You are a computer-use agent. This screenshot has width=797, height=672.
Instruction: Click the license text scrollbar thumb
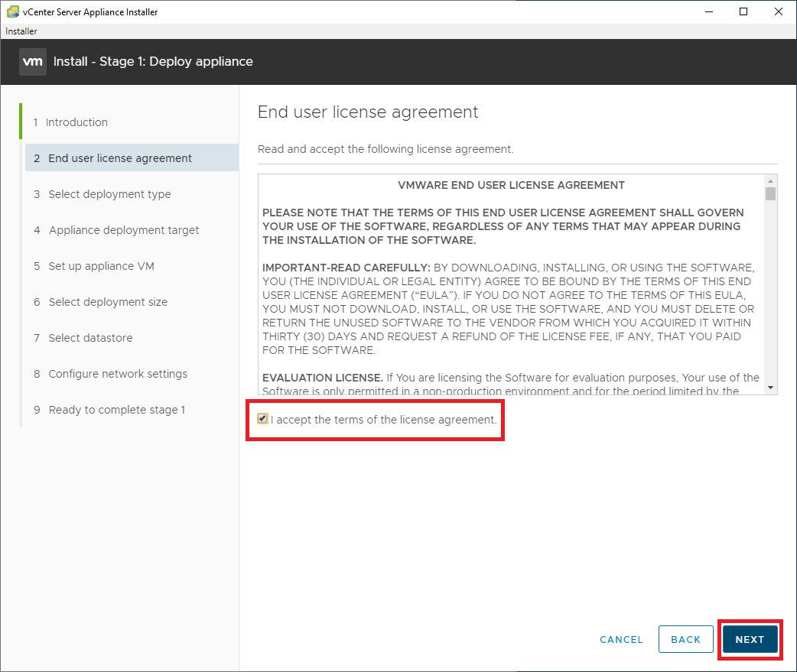pyautogui.click(x=770, y=193)
